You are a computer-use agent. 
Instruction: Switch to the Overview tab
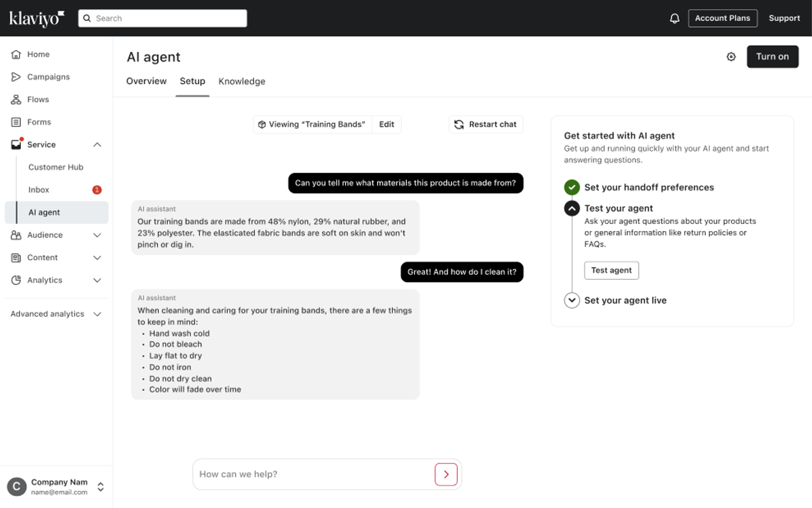click(146, 81)
